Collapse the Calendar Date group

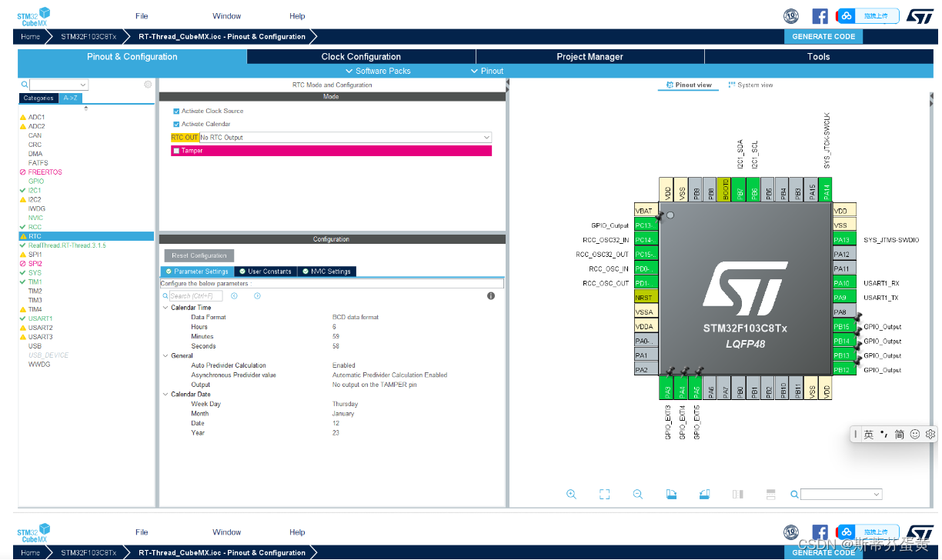coord(165,395)
